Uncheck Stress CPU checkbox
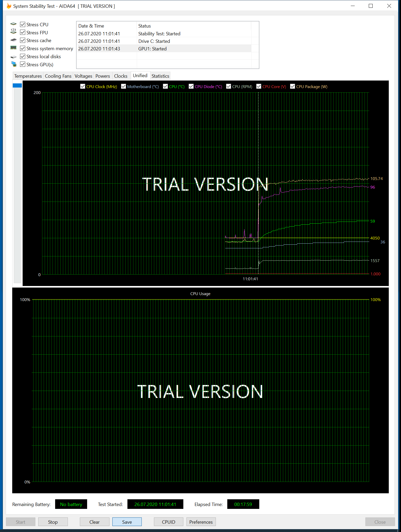Viewport: 401px width, 532px height. pyautogui.click(x=23, y=24)
